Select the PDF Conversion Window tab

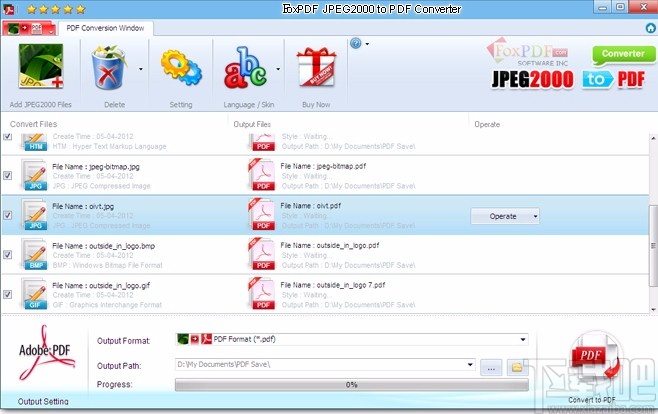[x=105, y=28]
